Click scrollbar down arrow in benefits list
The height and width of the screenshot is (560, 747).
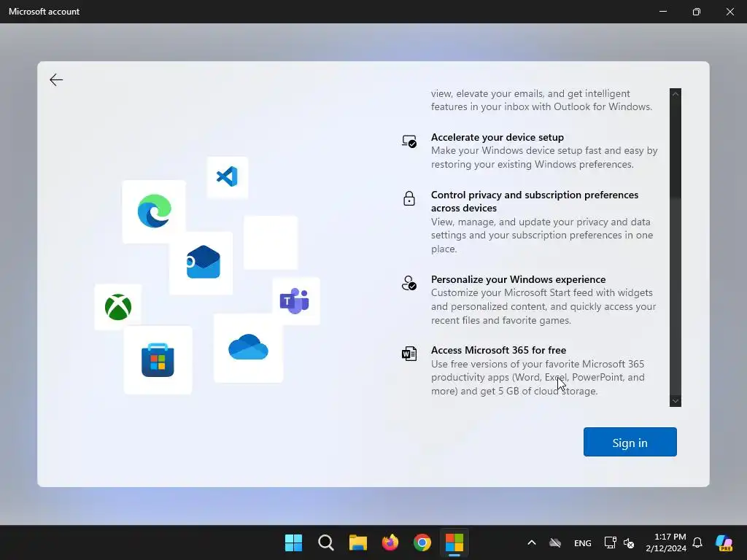point(675,401)
